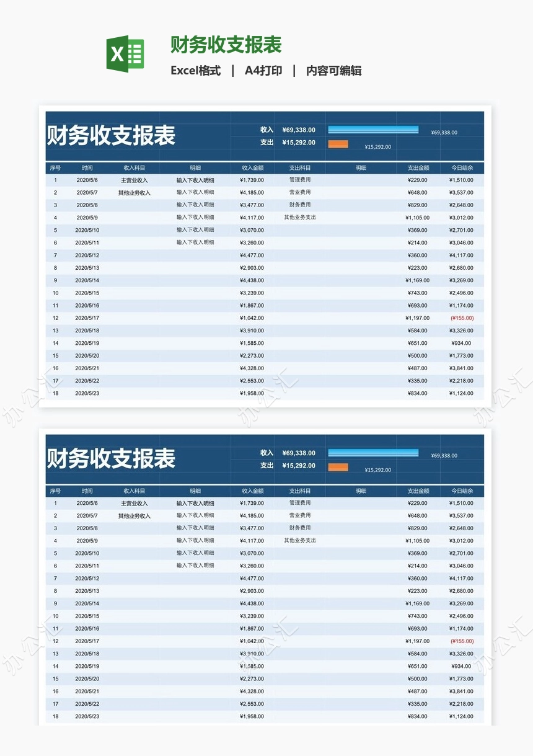Select the blue income progress bar
This screenshot has width=533, height=756.
pos(374,130)
